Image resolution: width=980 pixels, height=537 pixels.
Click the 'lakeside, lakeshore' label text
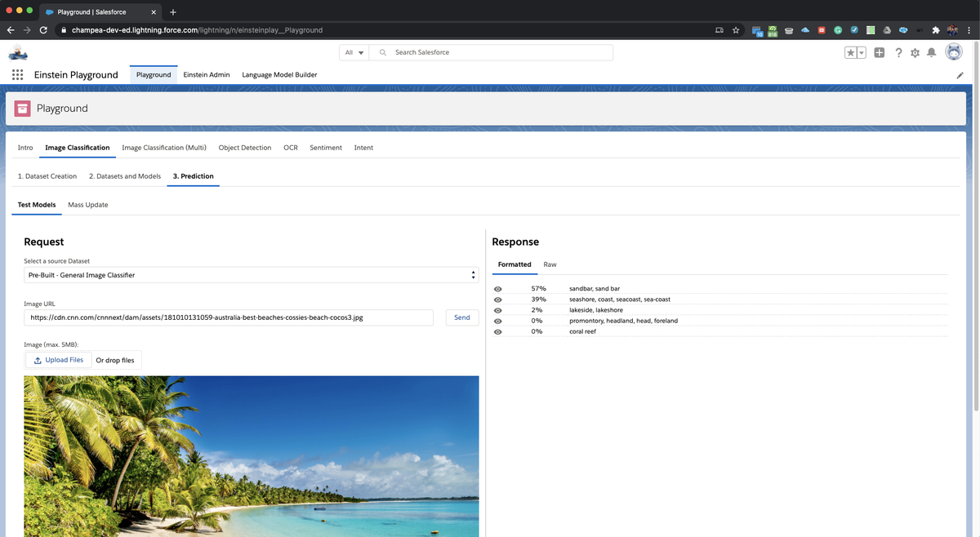596,310
